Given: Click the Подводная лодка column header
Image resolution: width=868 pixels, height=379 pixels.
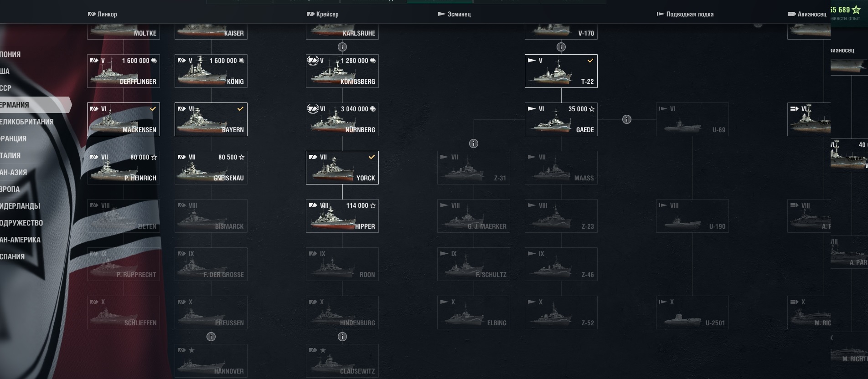Looking at the screenshot, I should 685,14.
